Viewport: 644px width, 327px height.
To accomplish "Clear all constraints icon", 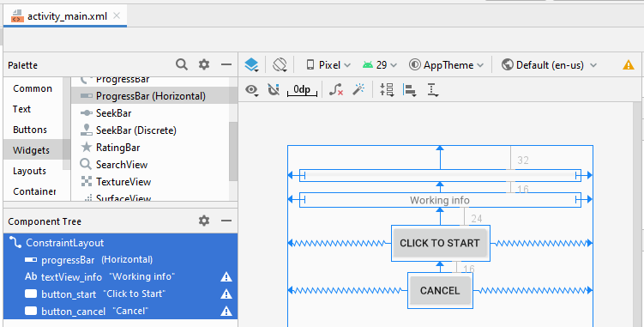I will click(336, 89).
